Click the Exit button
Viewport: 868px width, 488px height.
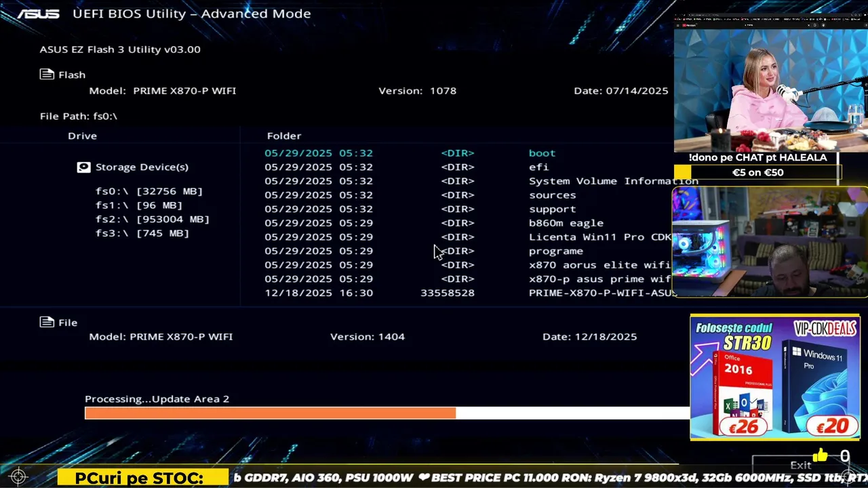pyautogui.click(x=800, y=465)
